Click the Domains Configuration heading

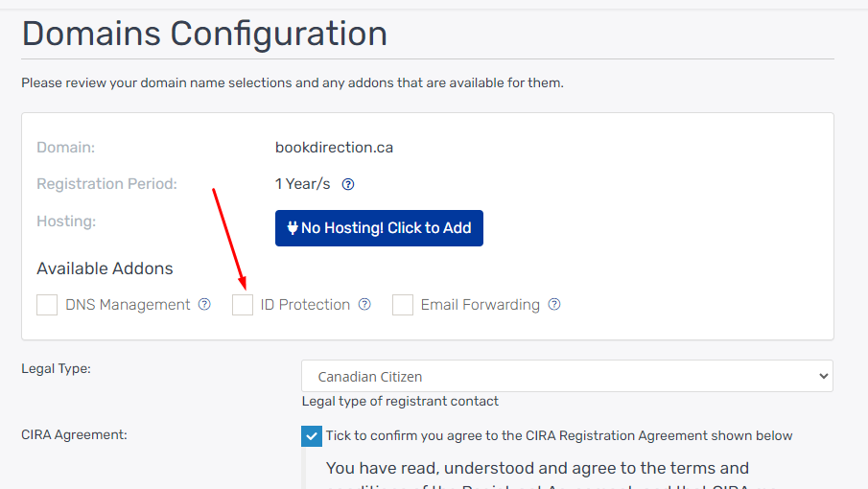[204, 34]
